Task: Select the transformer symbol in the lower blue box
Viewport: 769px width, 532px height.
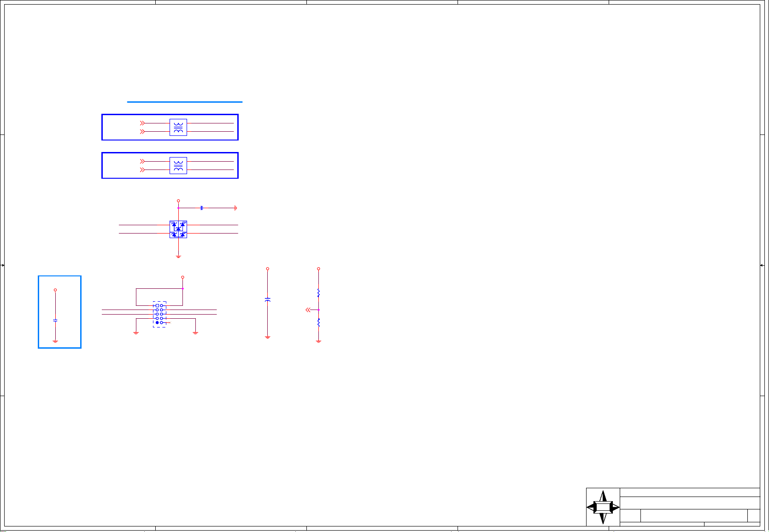Action: (178, 166)
